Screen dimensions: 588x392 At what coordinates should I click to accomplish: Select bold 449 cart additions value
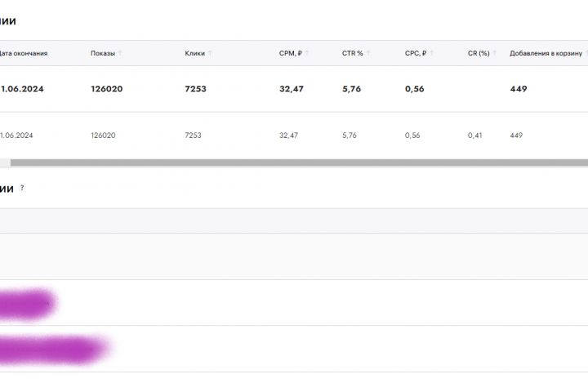coord(518,89)
